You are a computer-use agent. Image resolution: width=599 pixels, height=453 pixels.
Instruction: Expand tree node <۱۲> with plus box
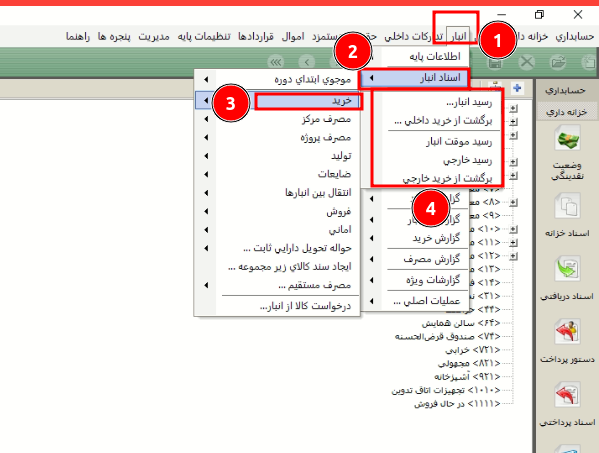click(x=513, y=256)
